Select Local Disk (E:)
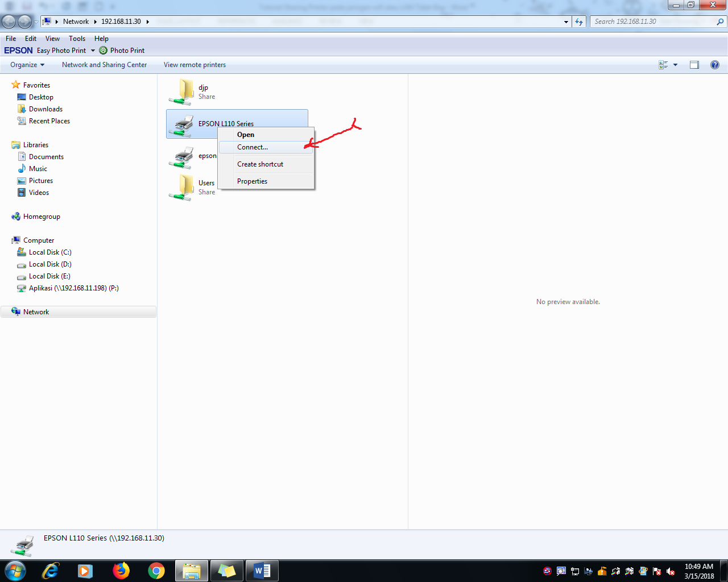 [49, 276]
